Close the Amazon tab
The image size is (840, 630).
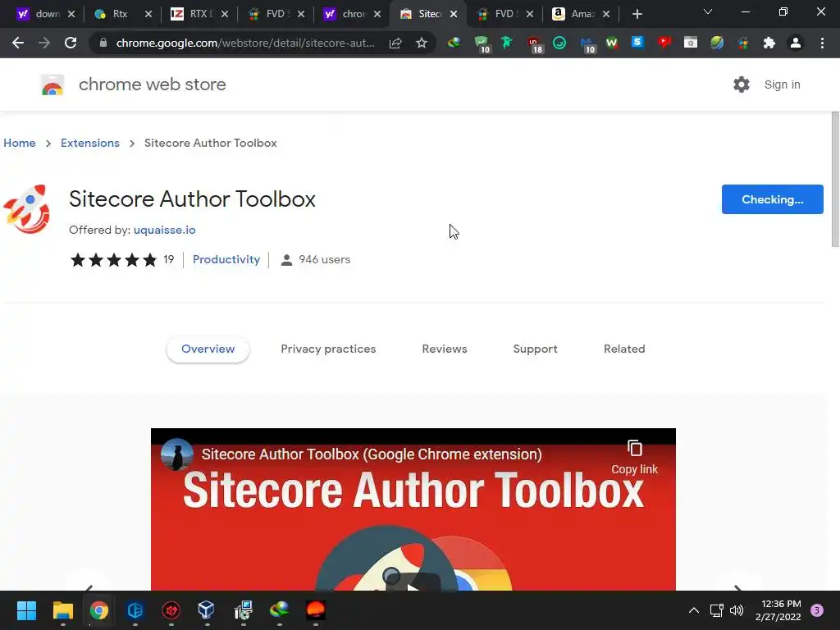tap(606, 14)
